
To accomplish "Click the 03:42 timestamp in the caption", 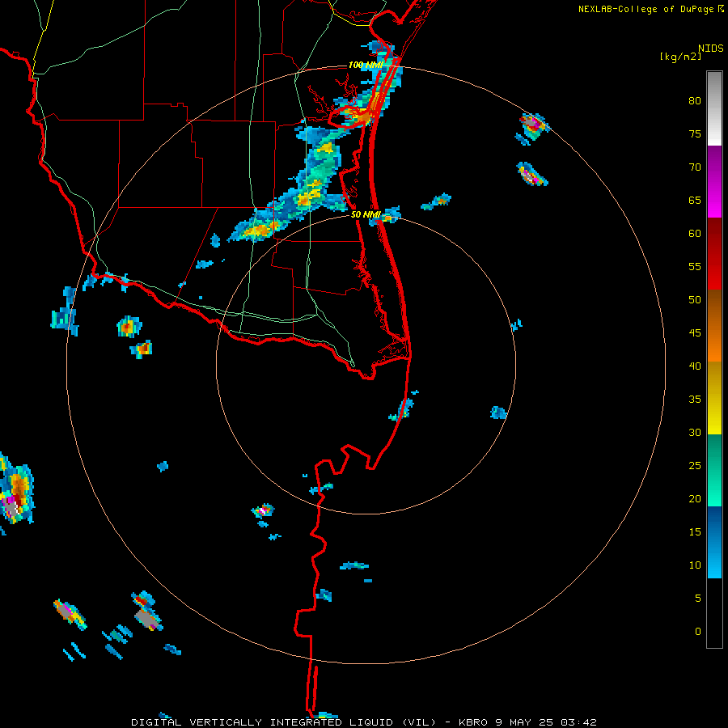I will pos(578,722).
